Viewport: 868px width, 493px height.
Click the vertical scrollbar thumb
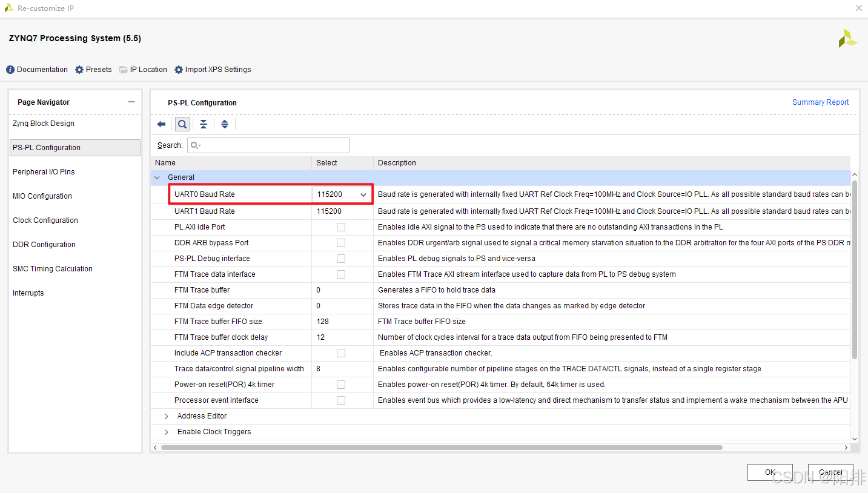pos(855,270)
